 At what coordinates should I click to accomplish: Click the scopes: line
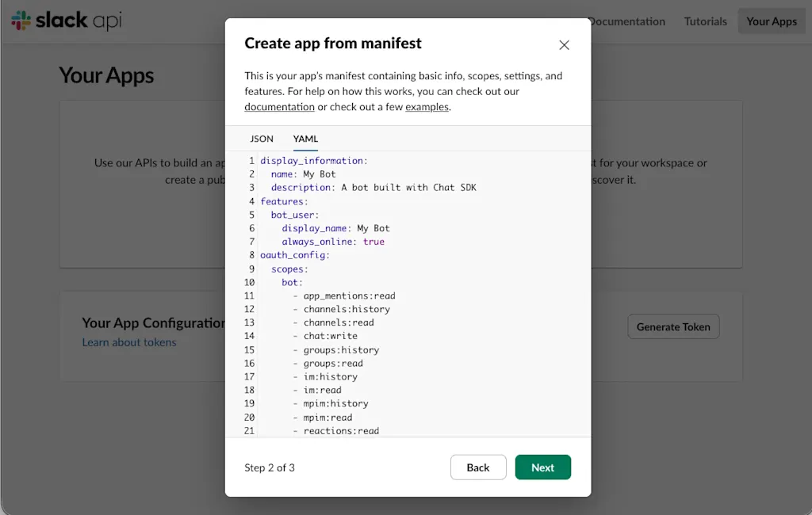point(289,269)
